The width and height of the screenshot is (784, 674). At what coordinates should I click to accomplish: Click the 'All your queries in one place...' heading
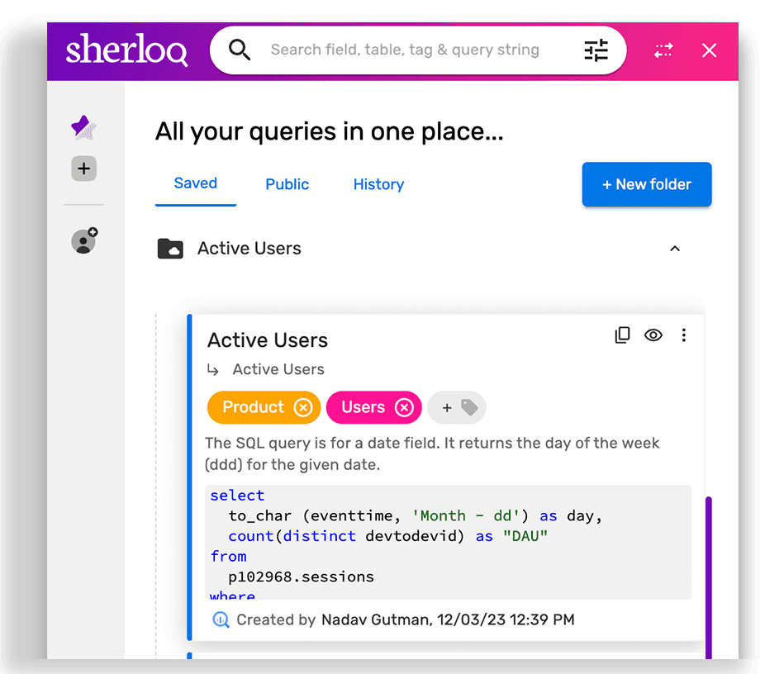330,131
